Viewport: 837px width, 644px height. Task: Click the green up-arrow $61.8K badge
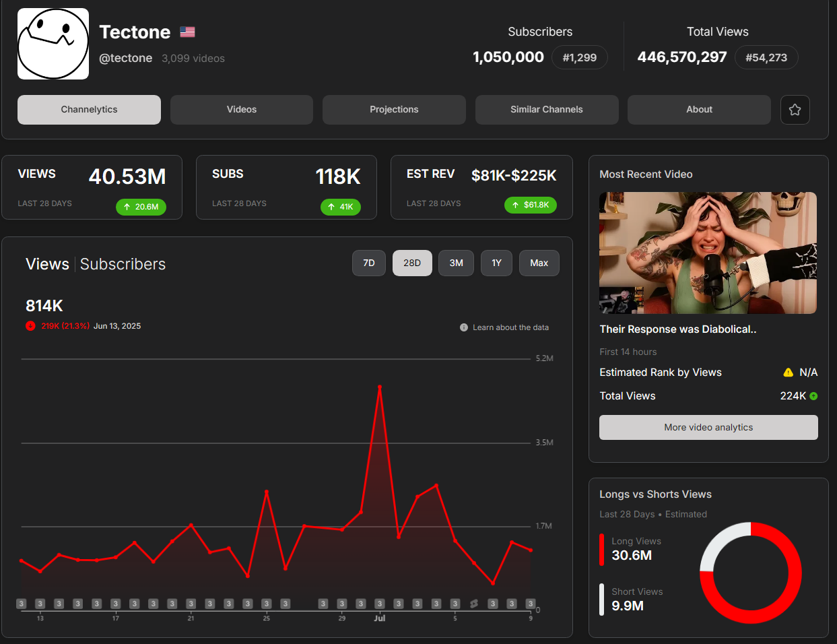pos(531,205)
